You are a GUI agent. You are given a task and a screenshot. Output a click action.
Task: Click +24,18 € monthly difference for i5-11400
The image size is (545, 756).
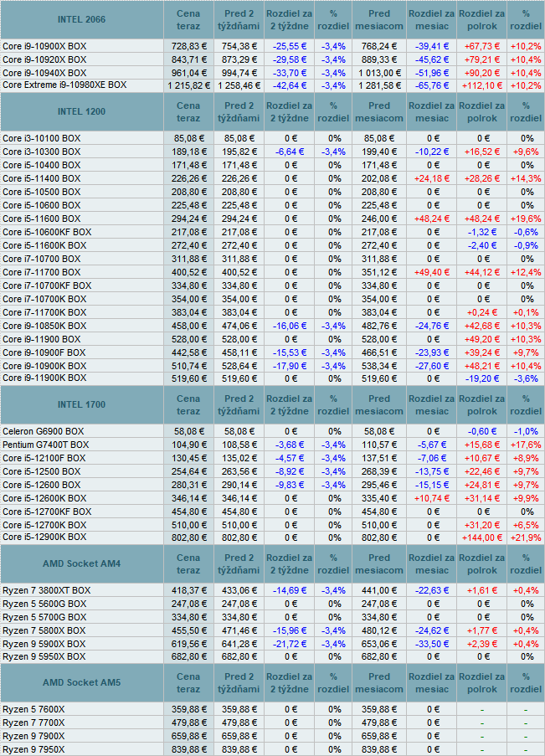click(432, 178)
